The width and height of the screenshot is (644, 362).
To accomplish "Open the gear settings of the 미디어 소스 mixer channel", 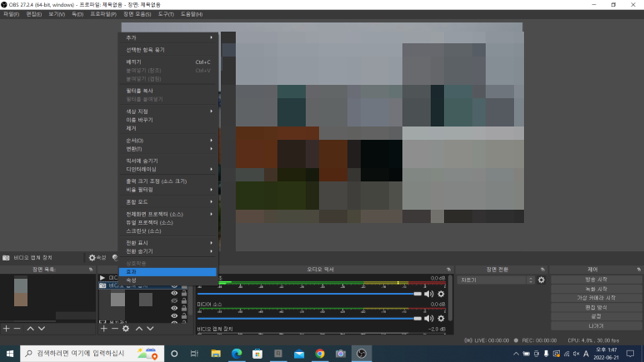I will pyautogui.click(x=441, y=319).
